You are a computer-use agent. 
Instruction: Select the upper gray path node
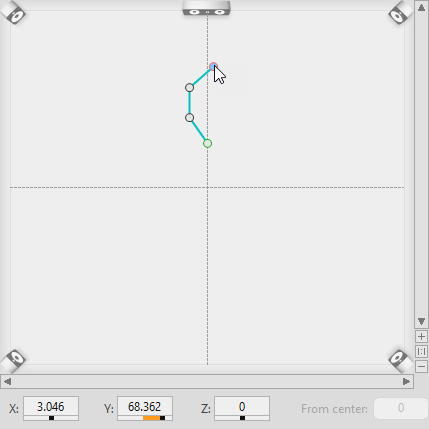189,88
